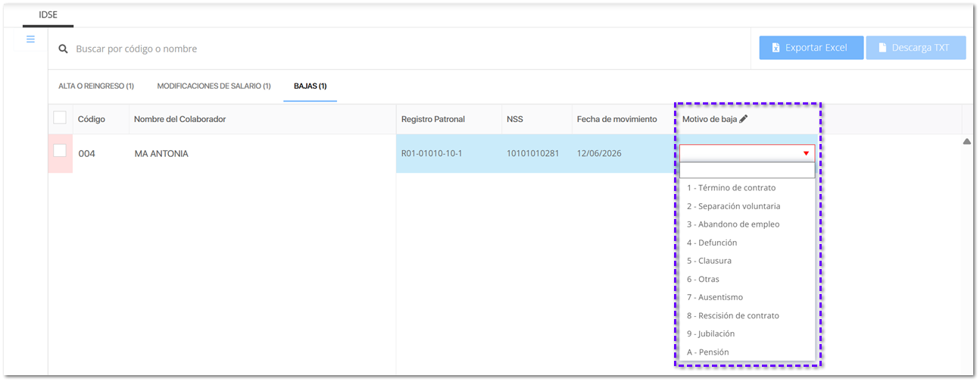The image size is (980, 382).
Task: Choose 8 - Rescisión de contrato
Action: tap(747, 315)
